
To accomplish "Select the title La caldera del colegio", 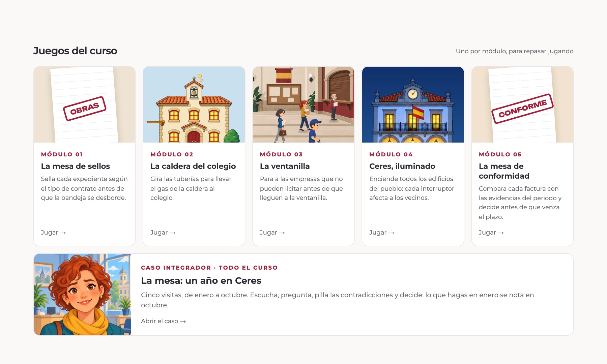I will pos(193,166).
